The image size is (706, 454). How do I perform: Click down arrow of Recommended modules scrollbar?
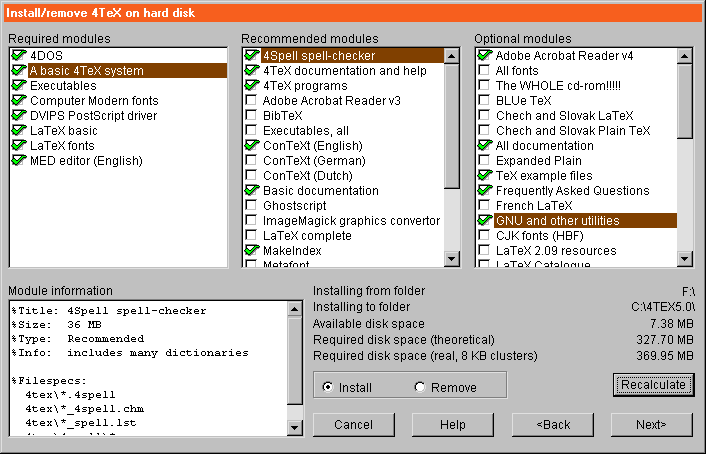(x=452, y=259)
